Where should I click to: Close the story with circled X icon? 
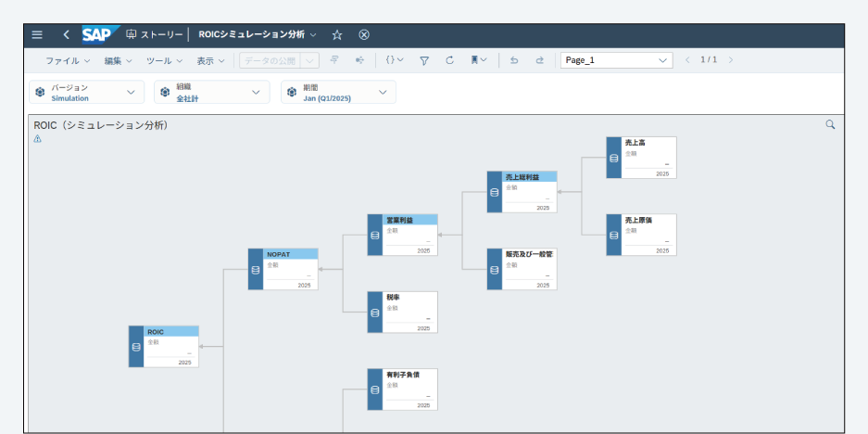click(x=364, y=34)
